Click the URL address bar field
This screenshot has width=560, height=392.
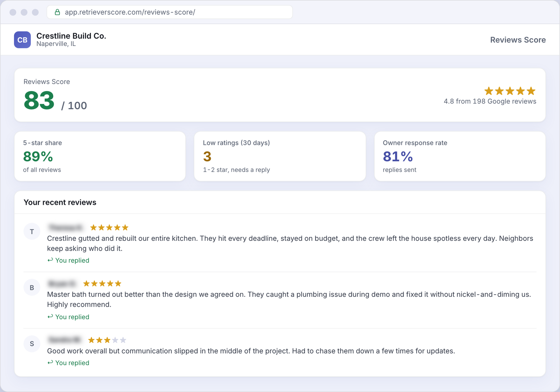[170, 12]
